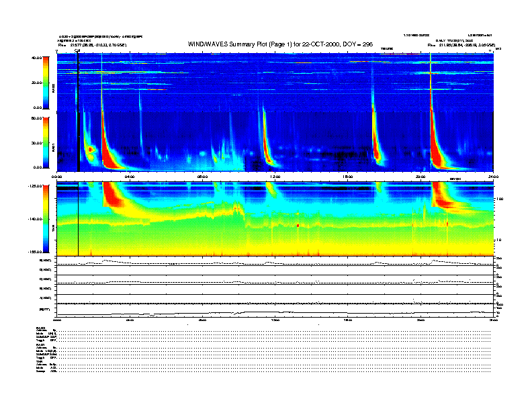
Task: Click the 60.00 label on RAD1 scale
Action: [x=36, y=118]
